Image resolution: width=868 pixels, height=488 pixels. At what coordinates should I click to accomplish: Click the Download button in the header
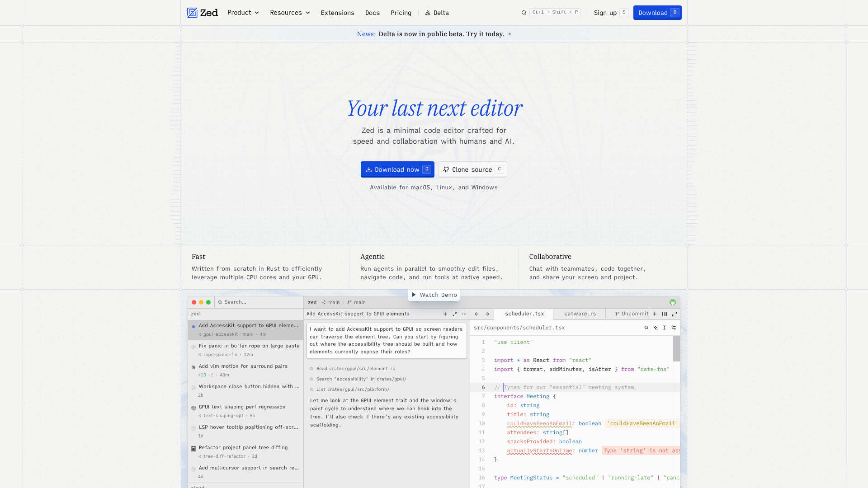(x=657, y=13)
